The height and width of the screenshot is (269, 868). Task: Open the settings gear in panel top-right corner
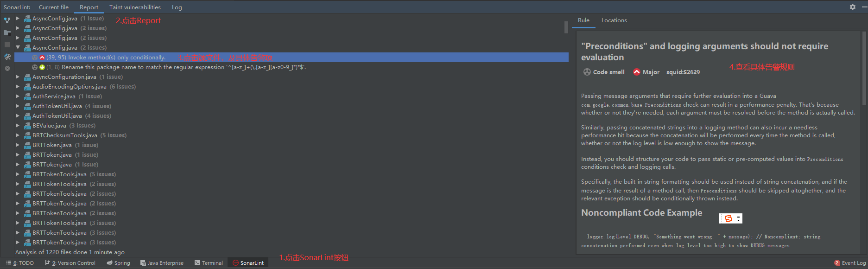tap(852, 7)
